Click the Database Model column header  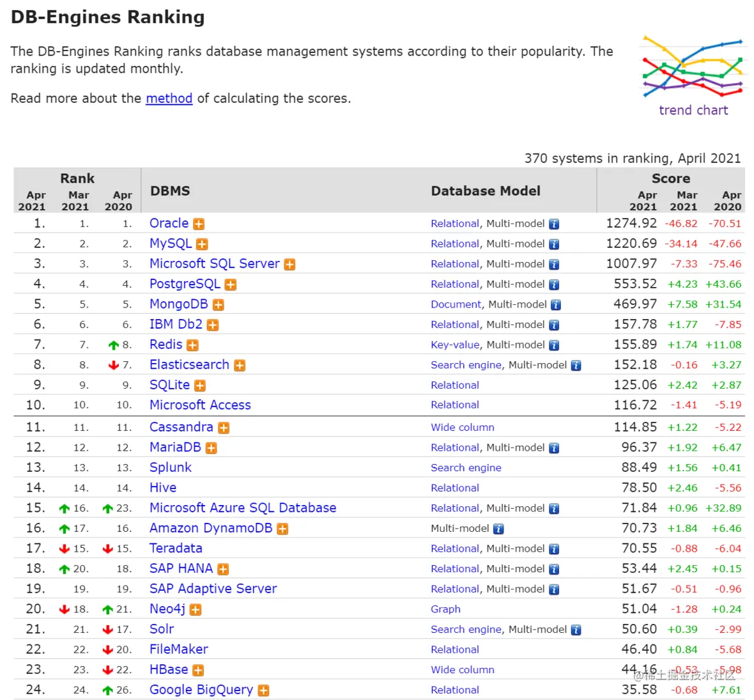[486, 191]
